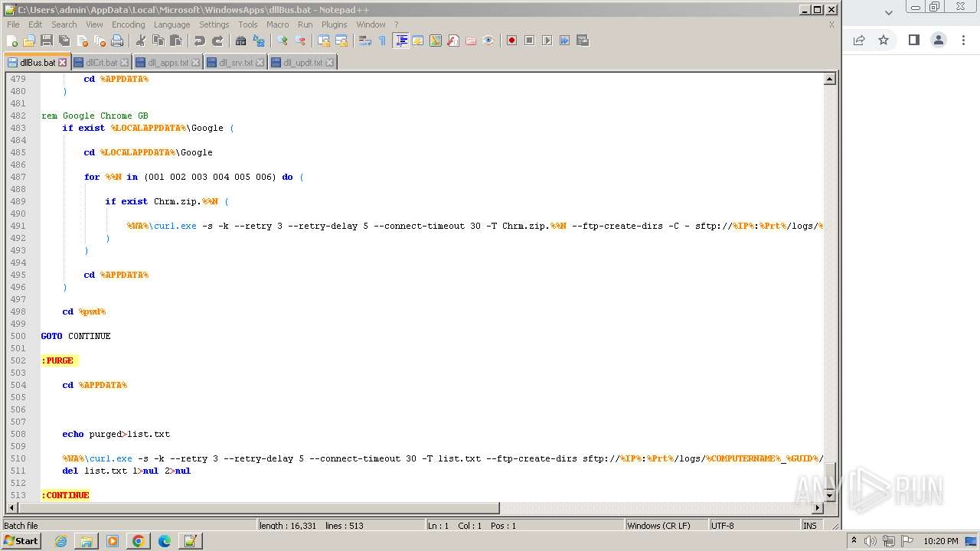Click Chrome's share page icon
980x551 pixels.
[859, 40]
